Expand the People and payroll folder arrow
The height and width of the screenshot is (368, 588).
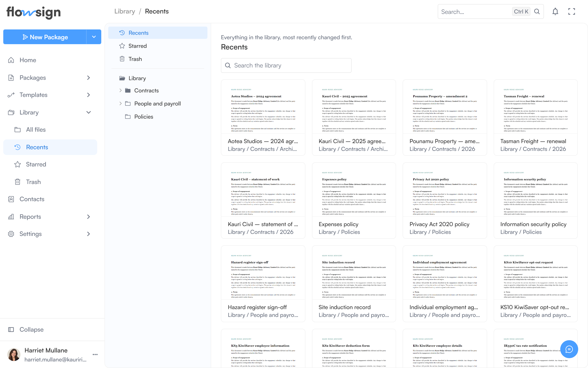tap(120, 104)
